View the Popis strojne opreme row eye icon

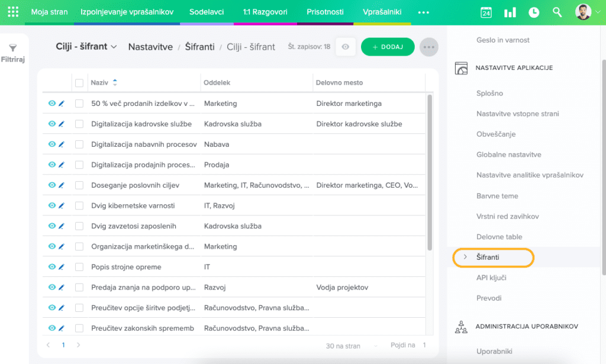click(51, 267)
